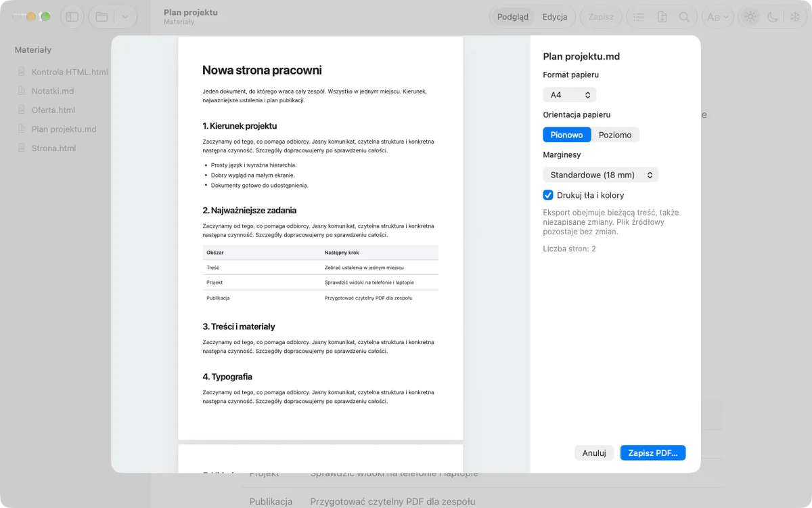The height and width of the screenshot is (508, 812).
Task: Click the folder icon in the toolbar
Action: click(102, 17)
